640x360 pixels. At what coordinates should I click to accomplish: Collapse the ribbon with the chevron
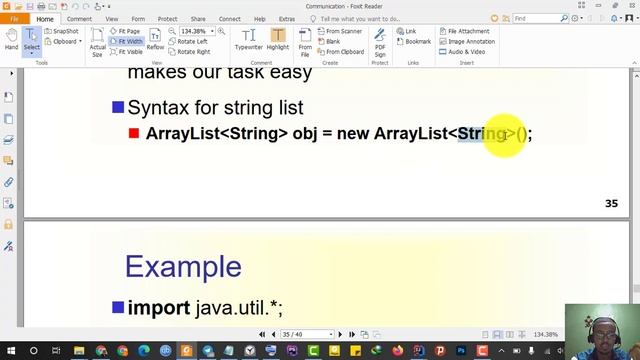pos(634,63)
